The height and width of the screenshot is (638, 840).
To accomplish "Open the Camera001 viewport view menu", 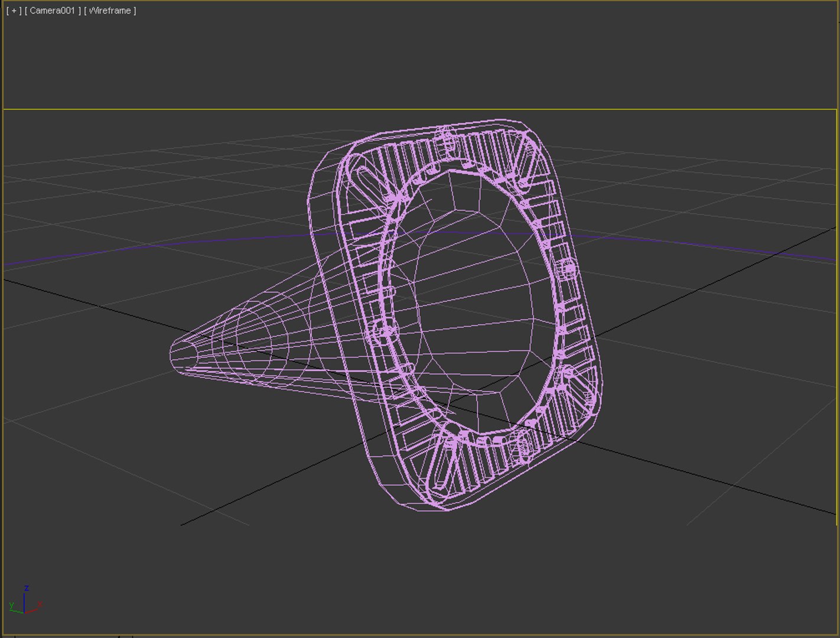I will click(53, 11).
